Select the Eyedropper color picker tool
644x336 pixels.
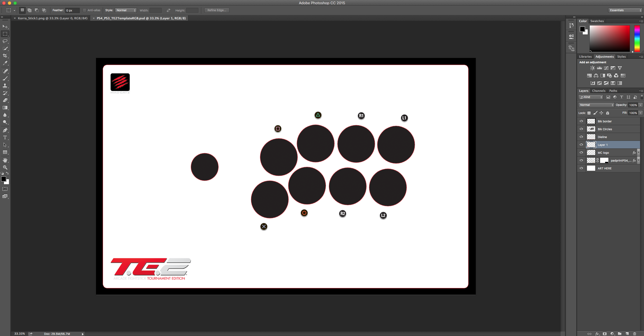5,63
